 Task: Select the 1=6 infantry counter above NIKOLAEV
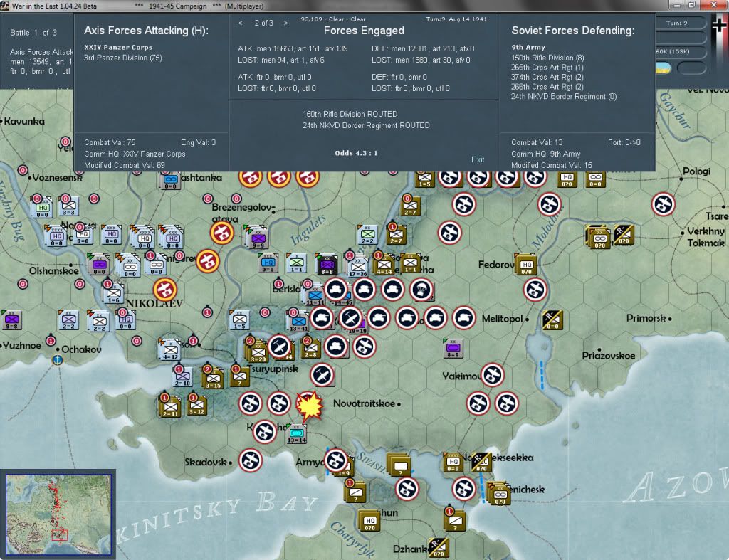(x=113, y=294)
